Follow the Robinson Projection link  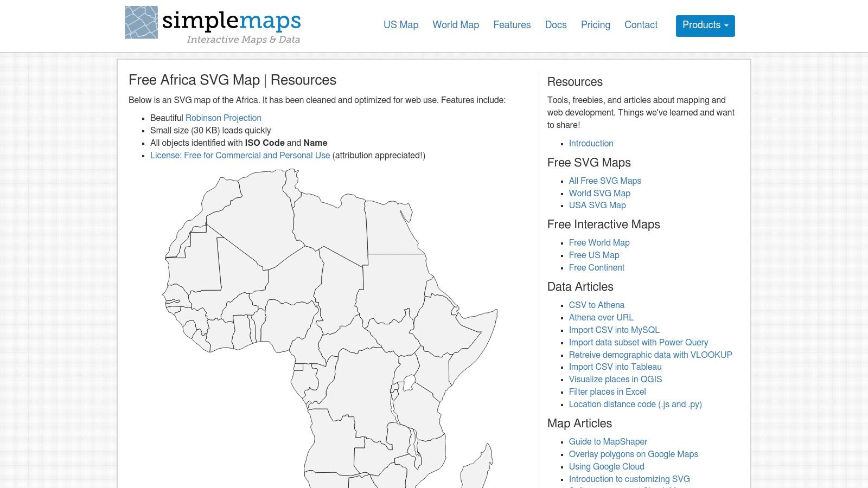point(224,118)
